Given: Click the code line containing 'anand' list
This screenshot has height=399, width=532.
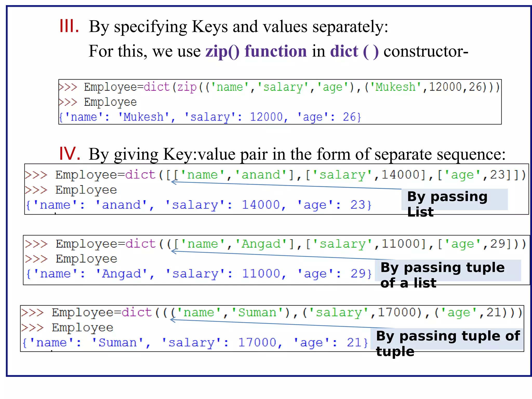Looking at the screenshot, I should 276,175.
